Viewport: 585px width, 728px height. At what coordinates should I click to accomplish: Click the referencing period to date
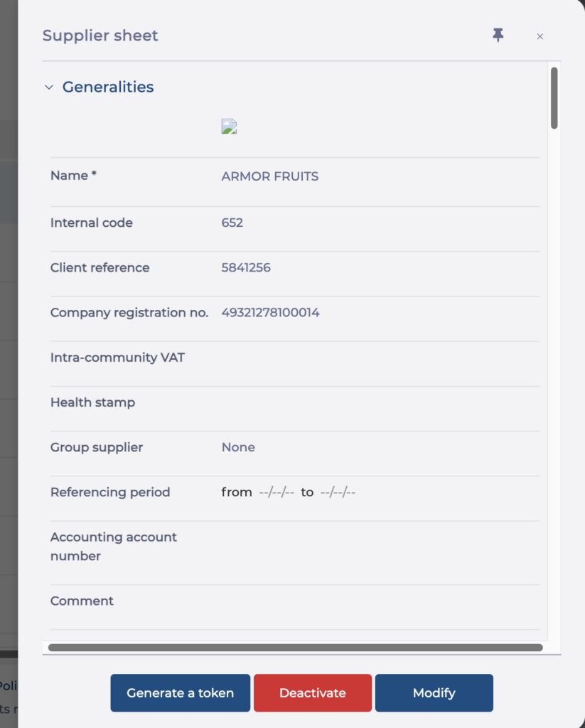coord(338,492)
